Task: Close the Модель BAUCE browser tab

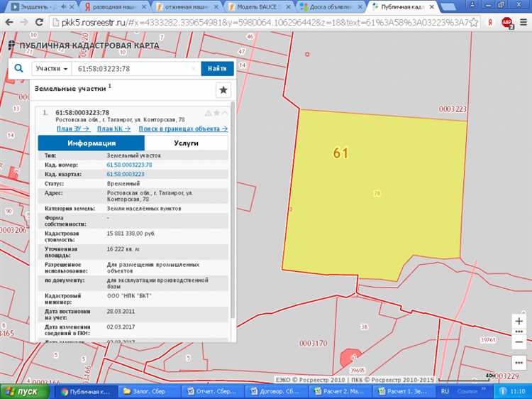Action: [x=288, y=7]
